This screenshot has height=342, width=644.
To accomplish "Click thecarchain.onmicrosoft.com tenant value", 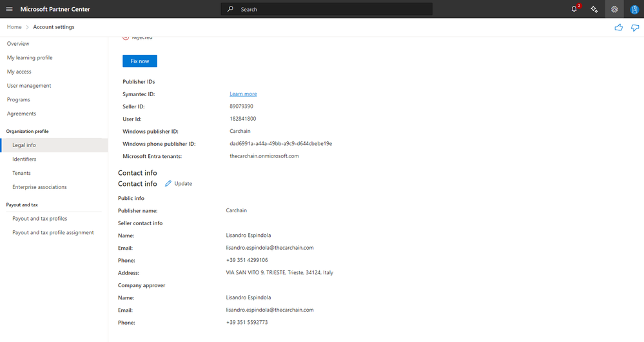I will click(264, 156).
